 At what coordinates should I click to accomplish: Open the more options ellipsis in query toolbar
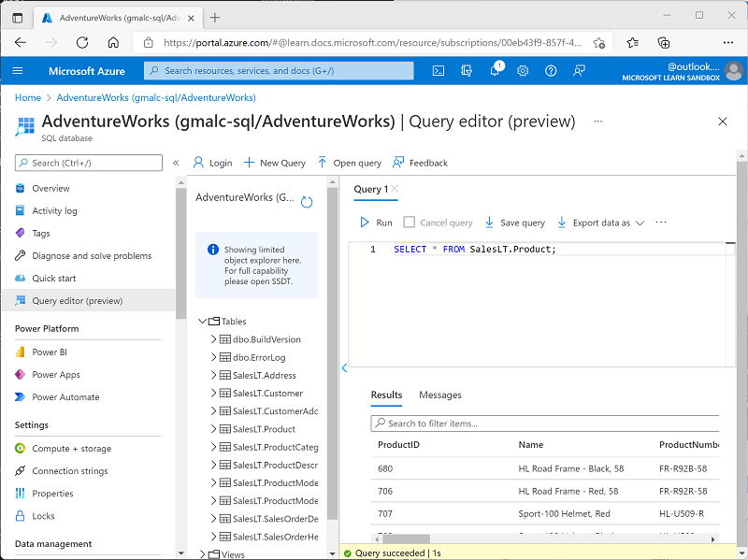click(661, 223)
